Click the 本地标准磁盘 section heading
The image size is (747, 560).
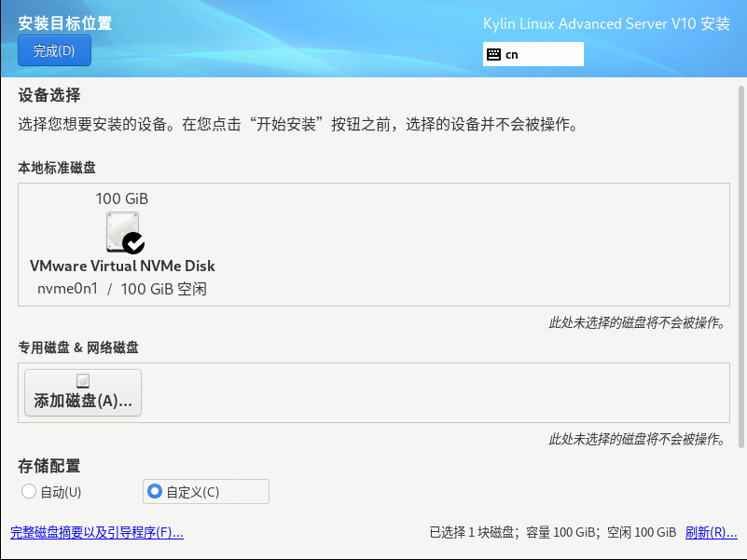(57, 168)
